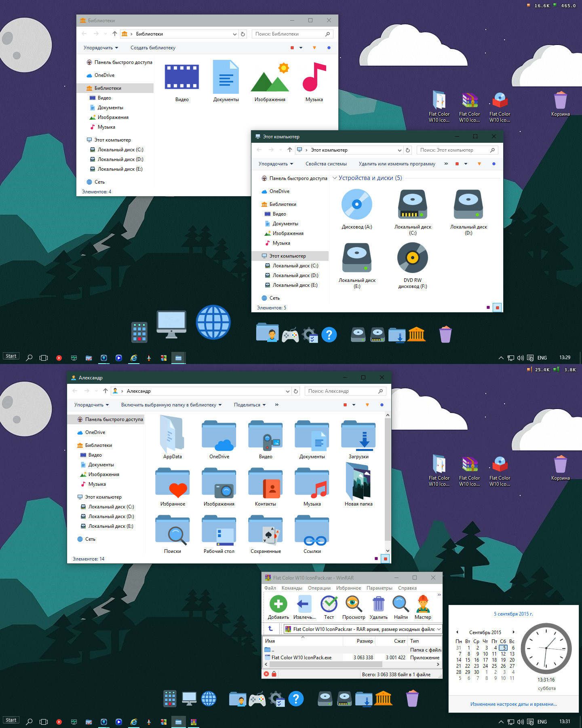Select Сеть in Библиотеки window sidebar
This screenshot has height=728, width=582.
pyautogui.click(x=99, y=182)
